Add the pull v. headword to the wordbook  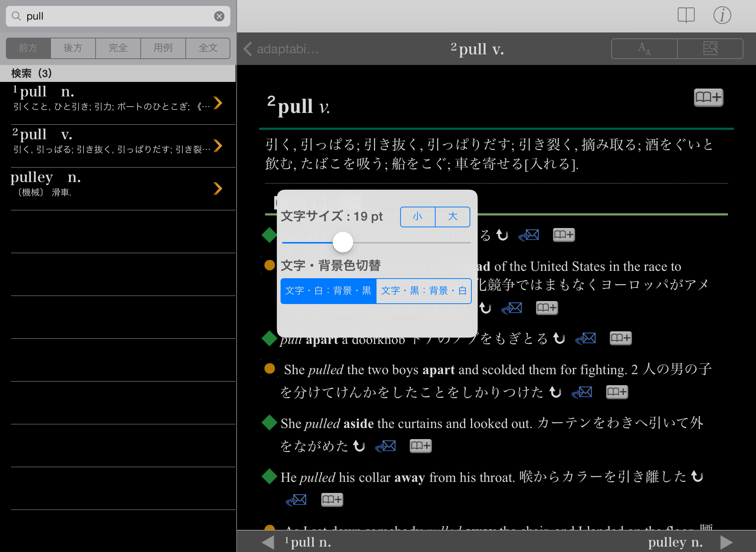(x=708, y=97)
